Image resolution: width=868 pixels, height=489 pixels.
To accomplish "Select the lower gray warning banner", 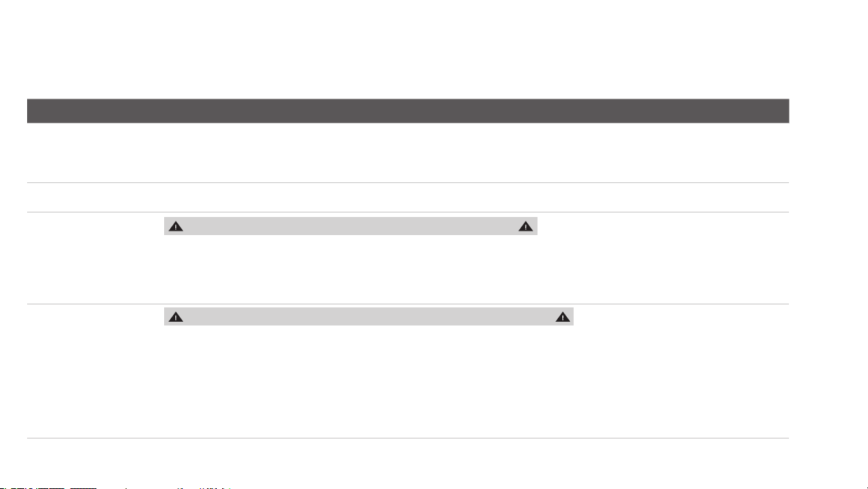I will (369, 316).
